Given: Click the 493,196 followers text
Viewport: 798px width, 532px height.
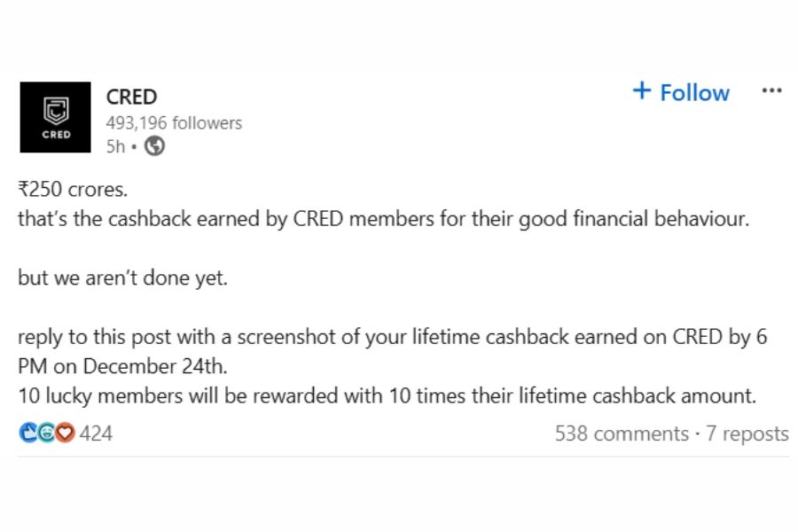Looking at the screenshot, I should (x=174, y=123).
